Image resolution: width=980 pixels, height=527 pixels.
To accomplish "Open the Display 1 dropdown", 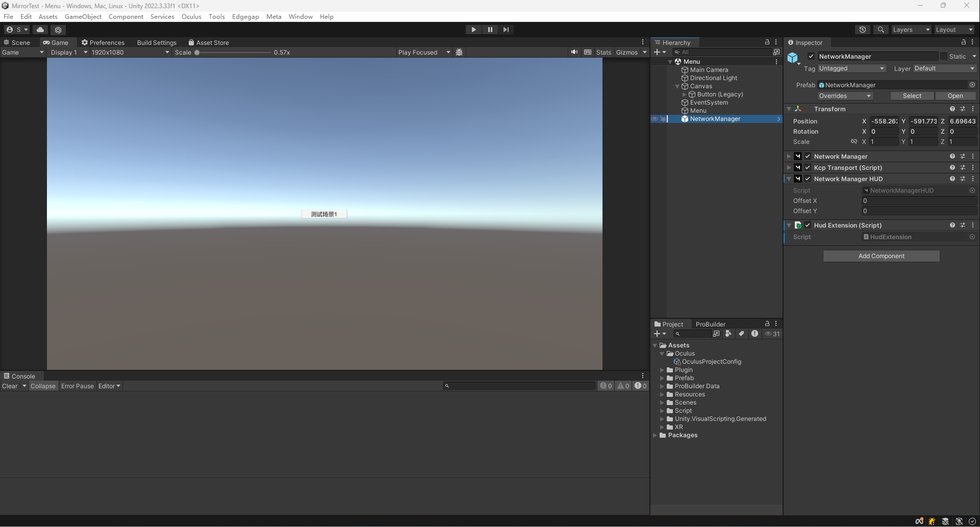I will click(68, 52).
